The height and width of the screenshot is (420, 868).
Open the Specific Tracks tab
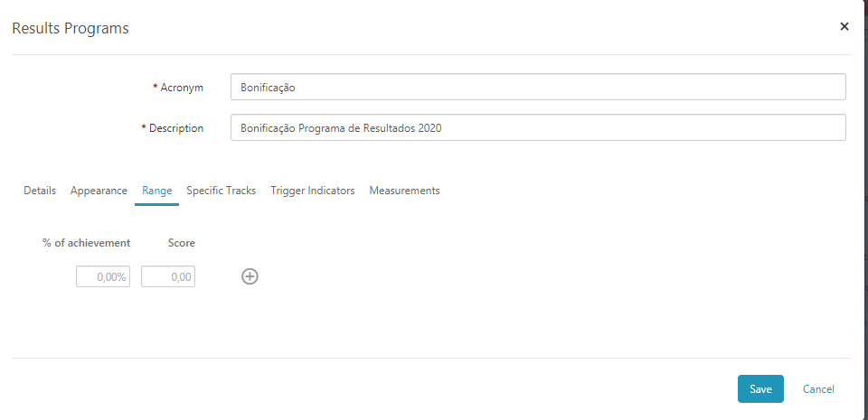[221, 191]
